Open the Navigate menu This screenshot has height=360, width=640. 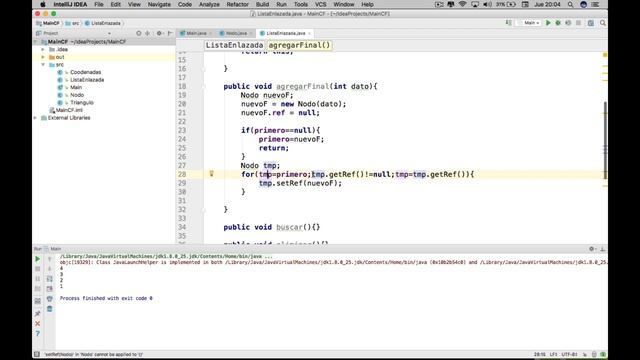click(159, 4)
